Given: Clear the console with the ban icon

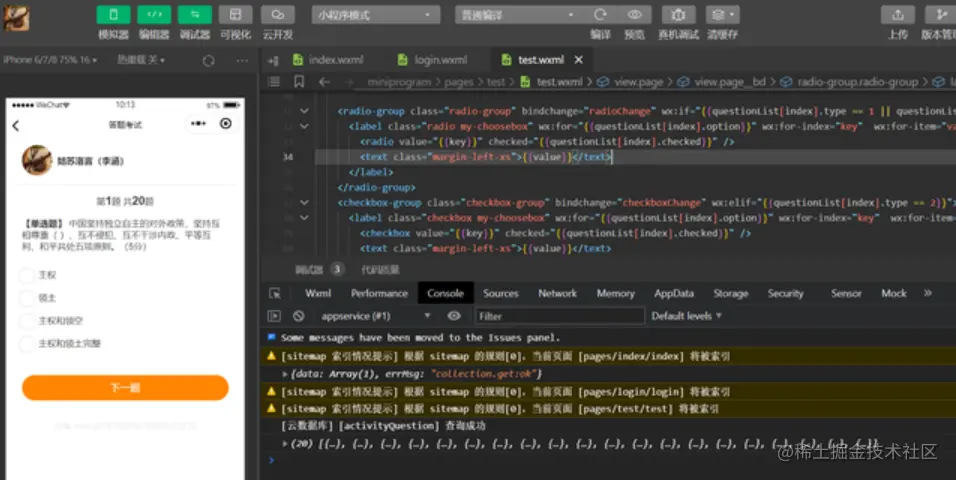Looking at the screenshot, I should 298,316.
